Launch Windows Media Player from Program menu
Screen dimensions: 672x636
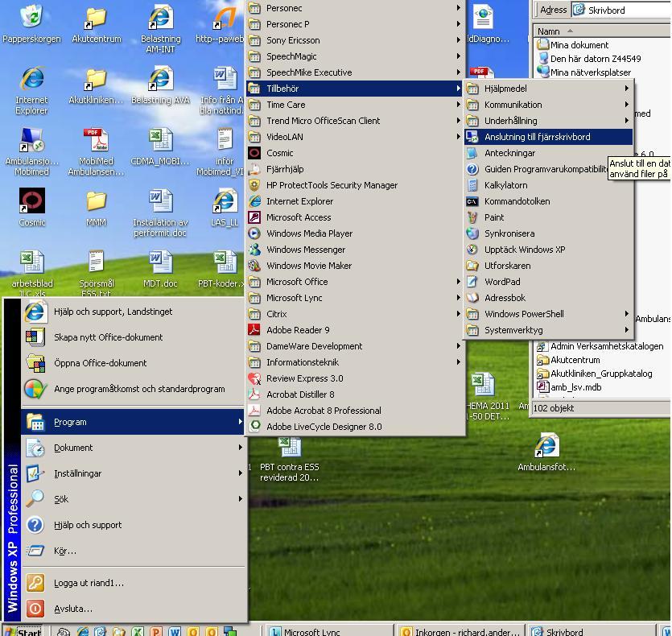(355, 233)
